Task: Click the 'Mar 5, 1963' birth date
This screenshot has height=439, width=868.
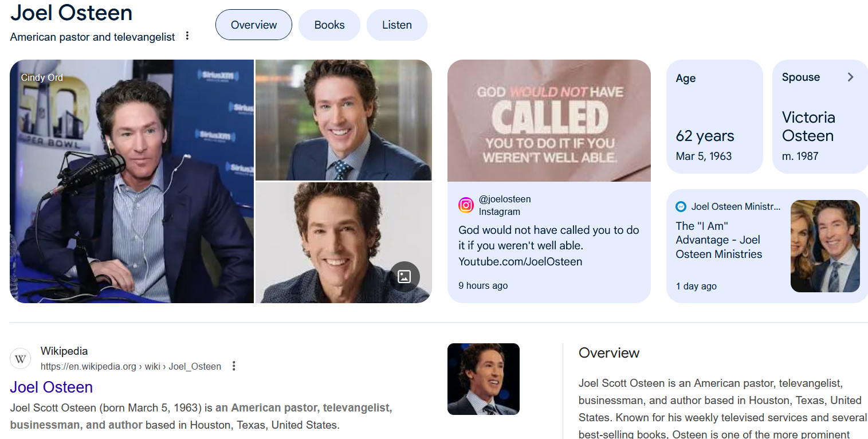Action: click(x=704, y=156)
